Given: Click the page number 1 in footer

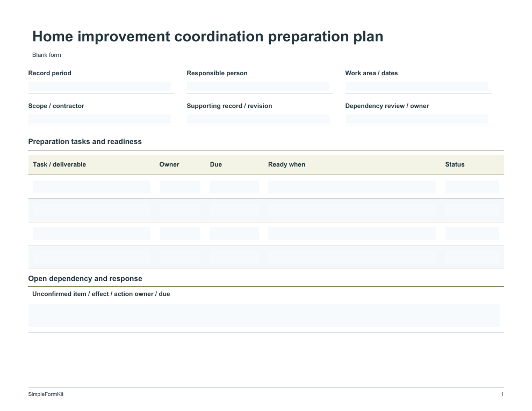Looking at the screenshot, I should 502,394.
